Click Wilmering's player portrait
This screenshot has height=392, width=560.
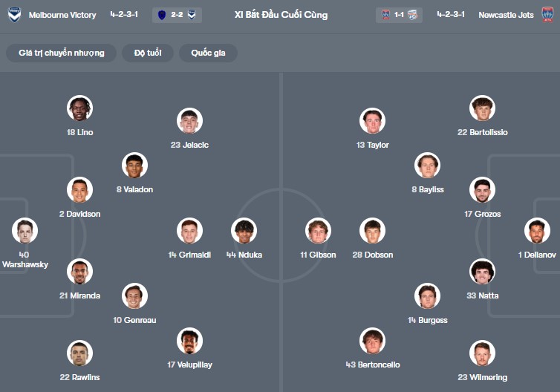pos(482,353)
